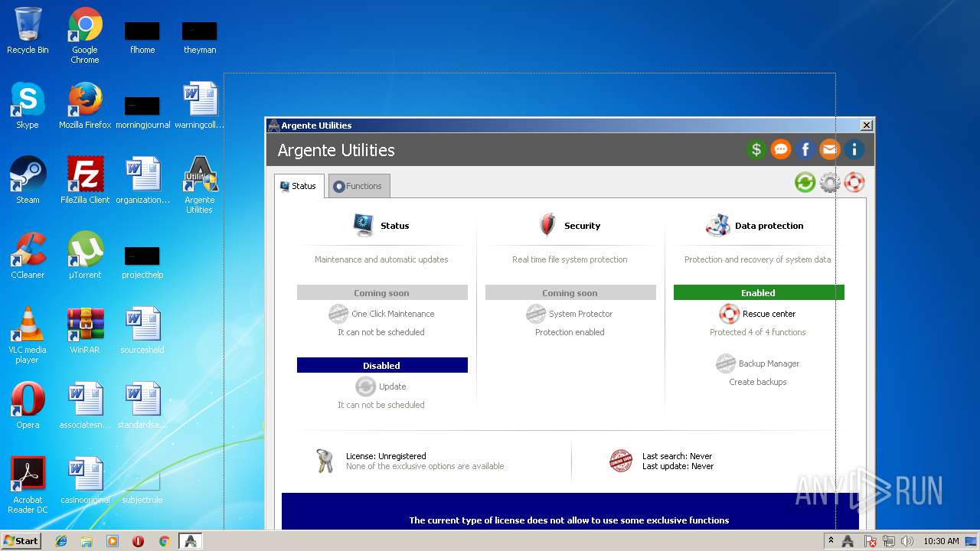Switch to the Status tab

pos(299,186)
